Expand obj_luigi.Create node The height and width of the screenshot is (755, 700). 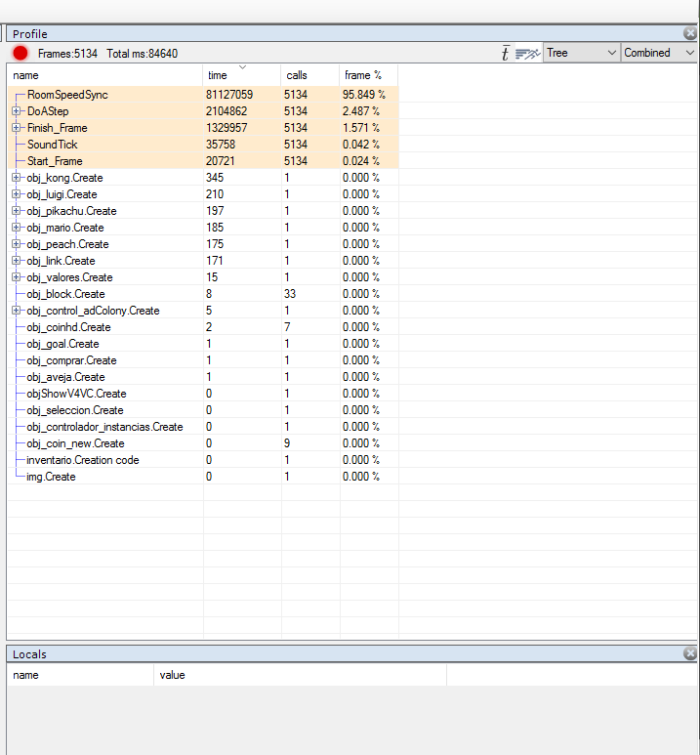(x=17, y=194)
